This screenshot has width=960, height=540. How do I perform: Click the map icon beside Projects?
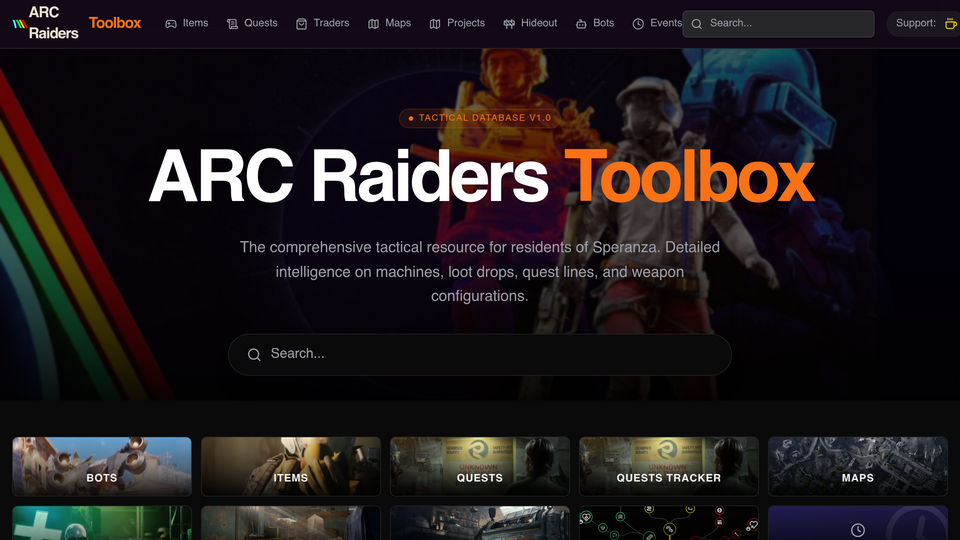coord(435,24)
